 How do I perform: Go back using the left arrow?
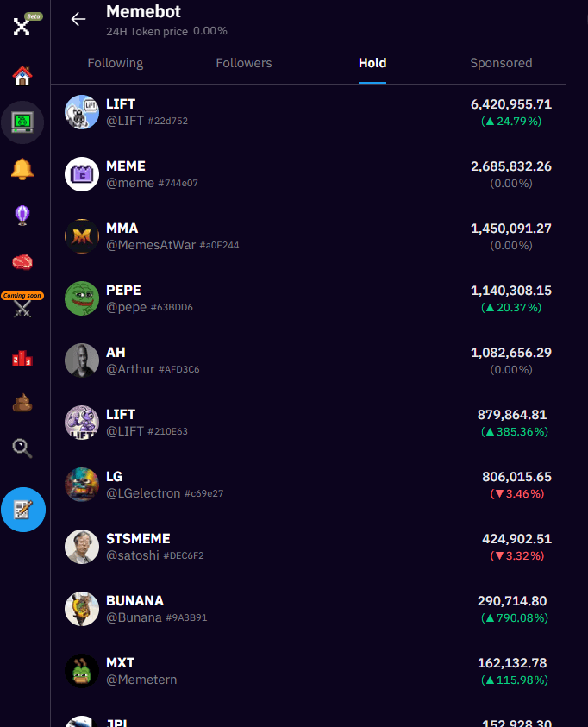(x=78, y=20)
